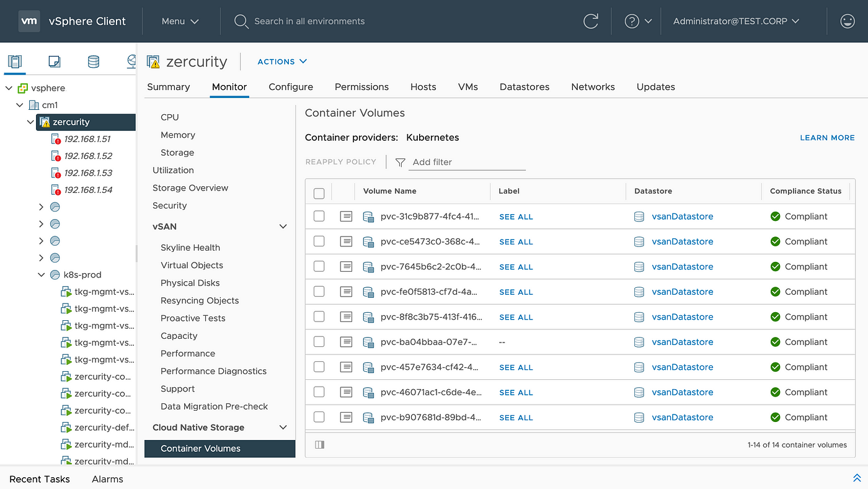This screenshot has height=489, width=868.
Task: Switch to the Datastores tab
Action: 525,87
